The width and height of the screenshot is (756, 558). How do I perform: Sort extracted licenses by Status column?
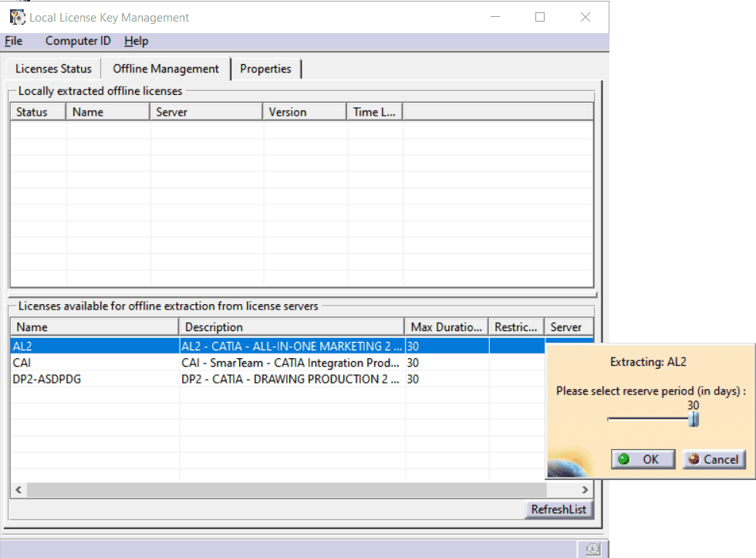[38, 112]
